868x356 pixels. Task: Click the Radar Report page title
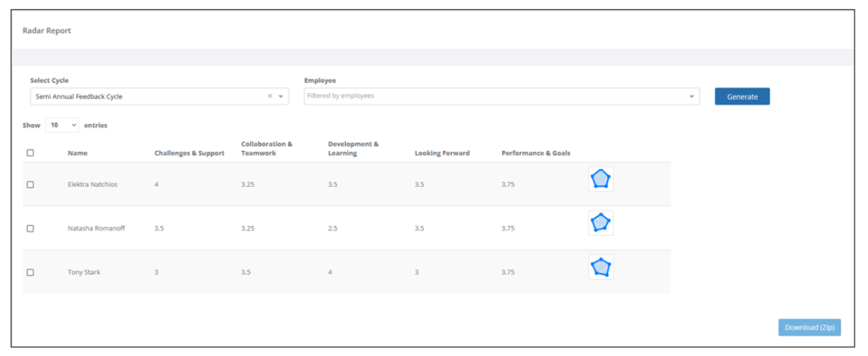point(47,31)
